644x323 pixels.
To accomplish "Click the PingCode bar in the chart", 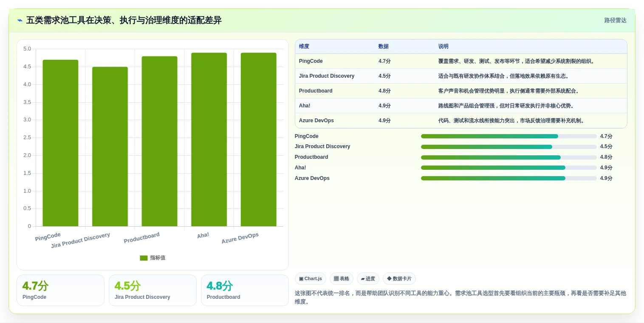I will pyautogui.click(x=60, y=143).
